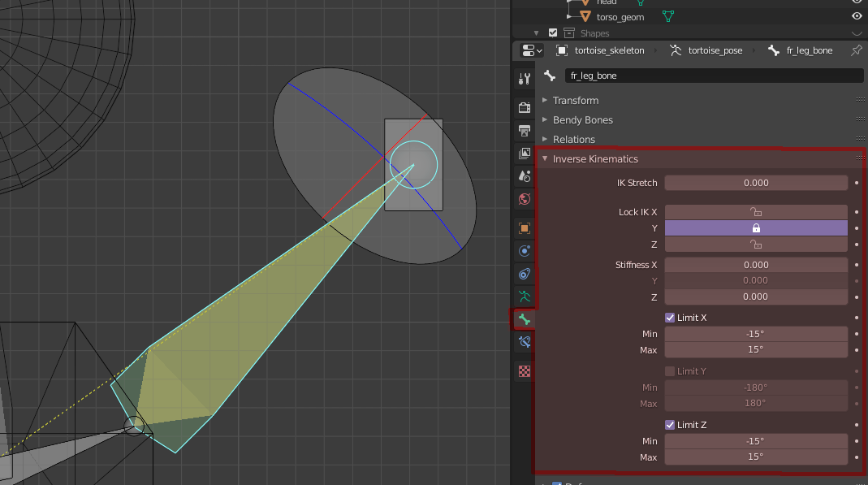Expand the Bendy Bones panel
The height and width of the screenshot is (485, 868).
coord(582,120)
